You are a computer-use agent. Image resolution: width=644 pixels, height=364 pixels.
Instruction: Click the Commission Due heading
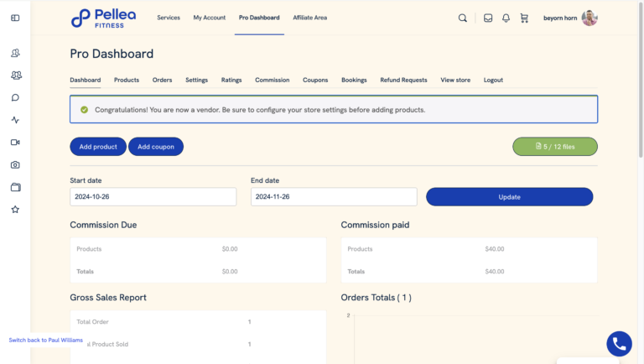tap(103, 225)
